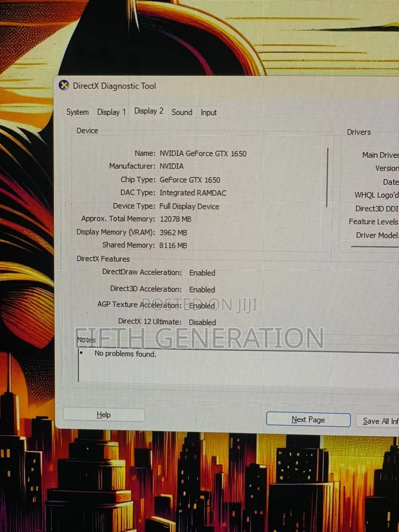Click the Help button

103,415
